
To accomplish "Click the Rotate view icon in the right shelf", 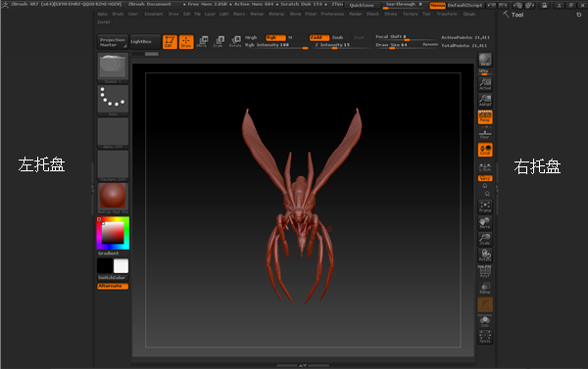I will (485, 255).
